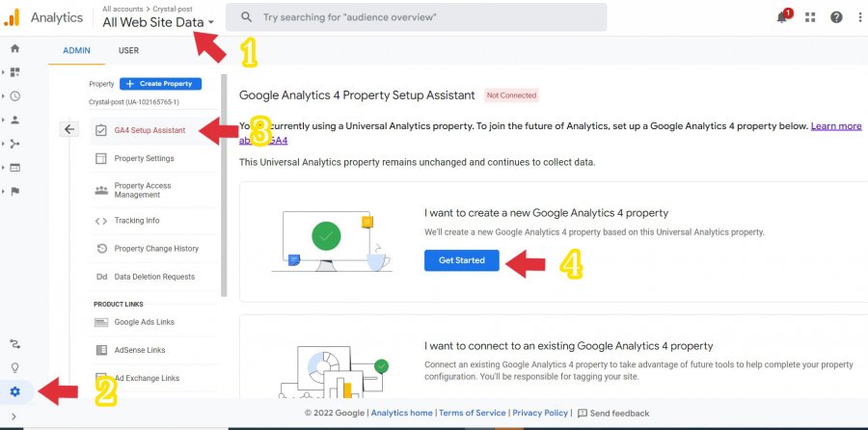Go to the Home icon in sidebar
868x430 pixels.
tap(15, 48)
